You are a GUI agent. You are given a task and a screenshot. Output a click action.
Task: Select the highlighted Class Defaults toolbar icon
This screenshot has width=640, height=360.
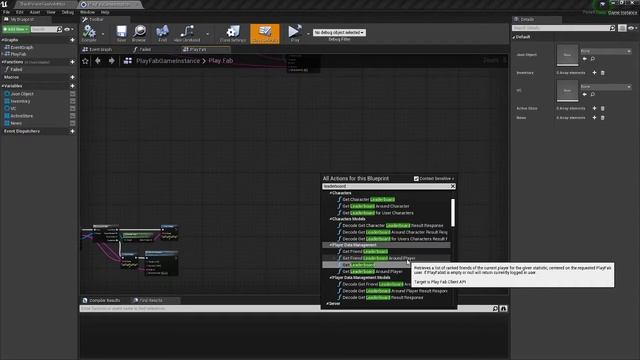(265, 33)
